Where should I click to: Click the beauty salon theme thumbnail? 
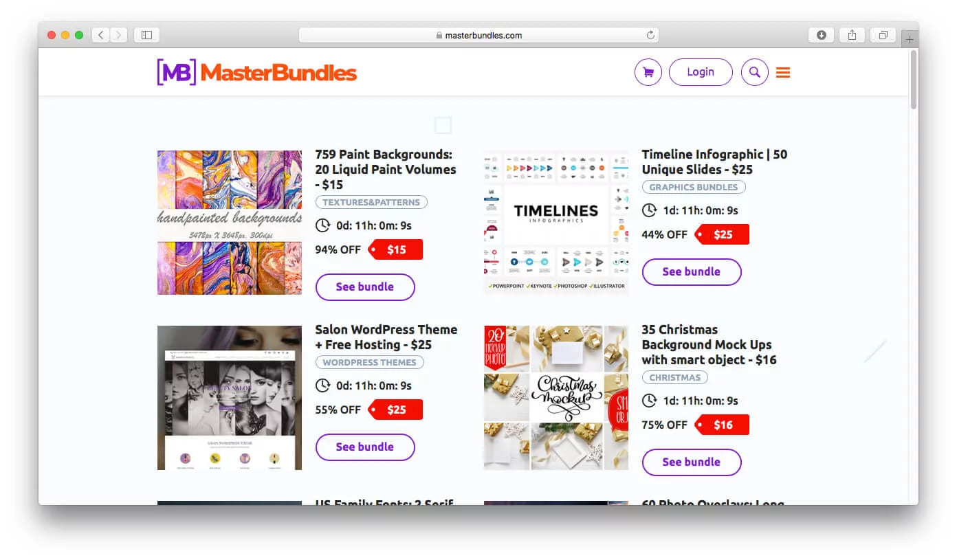[230, 398]
